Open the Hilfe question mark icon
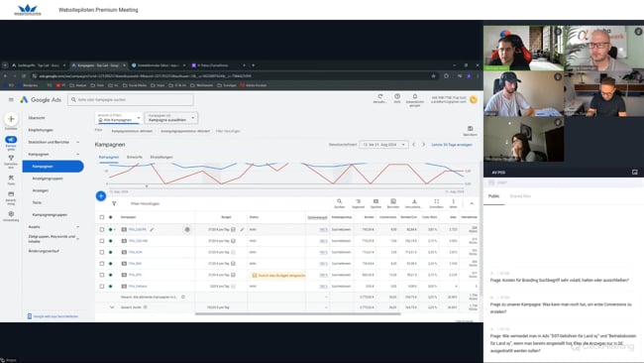Image resolution: width=644 pixels, height=363 pixels. 397,96
